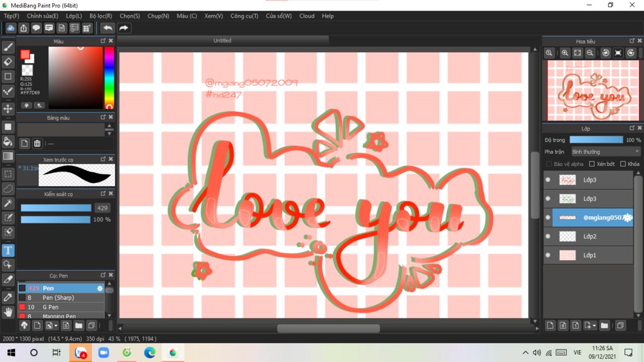Viewport: 644px width, 362px height.
Task: Toggle visibility of the second Lớp3 layer
Action: tap(548, 199)
